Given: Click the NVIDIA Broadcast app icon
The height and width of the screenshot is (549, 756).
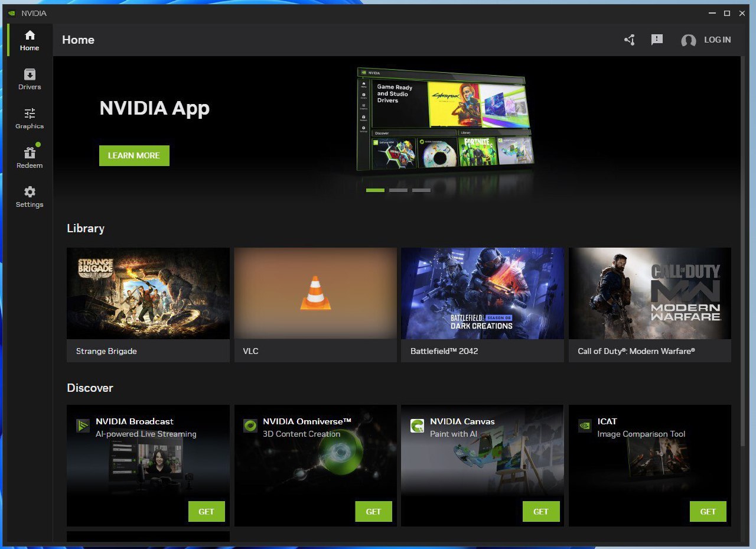Looking at the screenshot, I should click(x=83, y=425).
